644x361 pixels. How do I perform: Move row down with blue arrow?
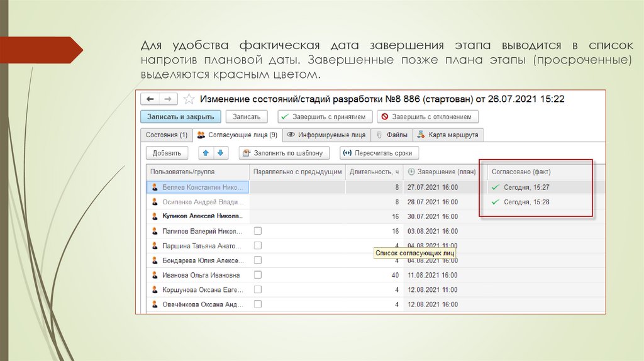pos(220,153)
